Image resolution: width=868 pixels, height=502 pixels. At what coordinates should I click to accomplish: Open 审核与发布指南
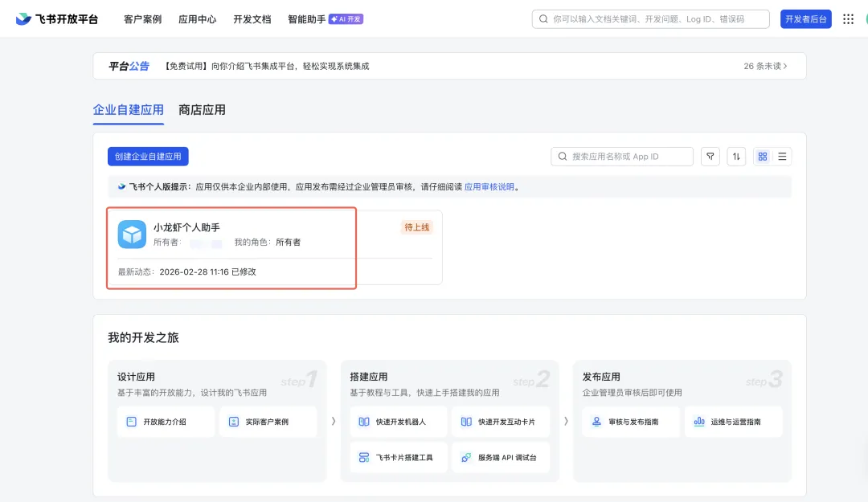631,422
